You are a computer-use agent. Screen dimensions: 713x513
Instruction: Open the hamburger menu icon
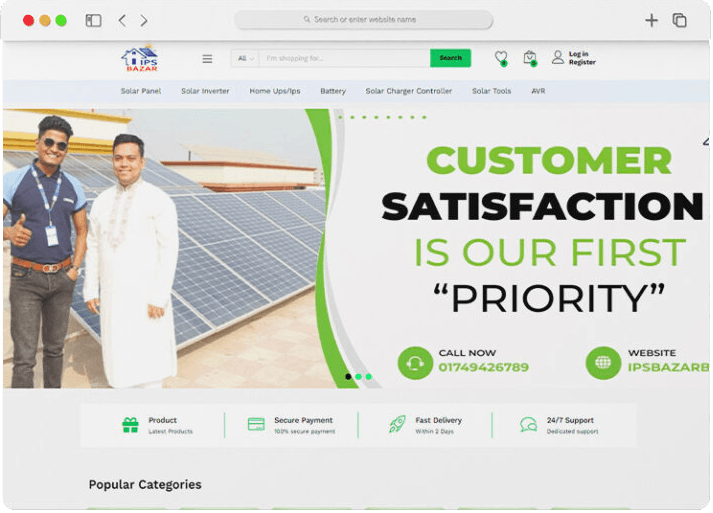point(207,59)
